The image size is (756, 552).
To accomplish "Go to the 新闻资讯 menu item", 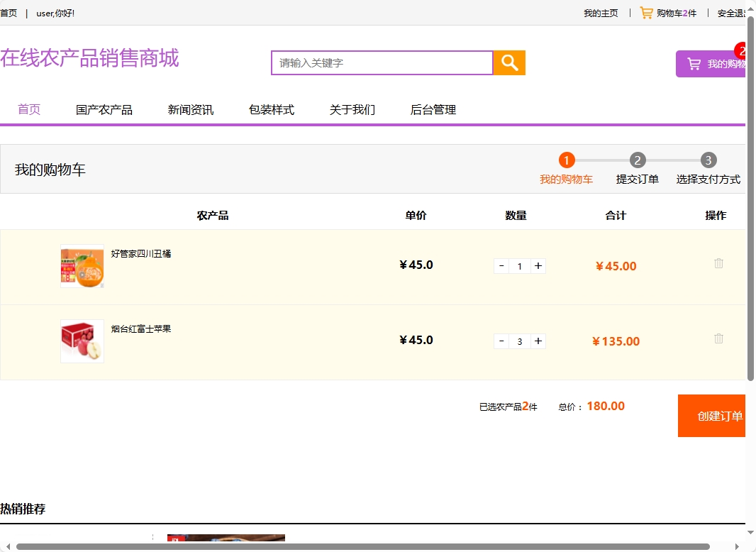I will [190, 110].
